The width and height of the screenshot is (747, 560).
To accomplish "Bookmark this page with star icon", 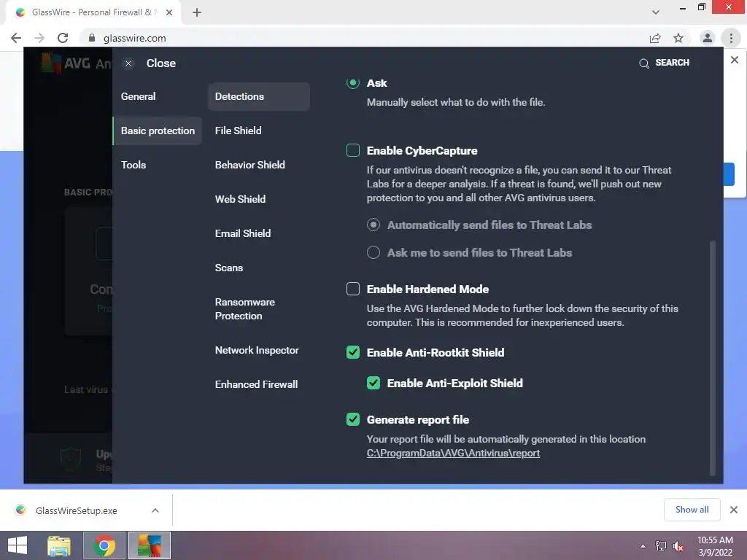I will click(x=678, y=38).
